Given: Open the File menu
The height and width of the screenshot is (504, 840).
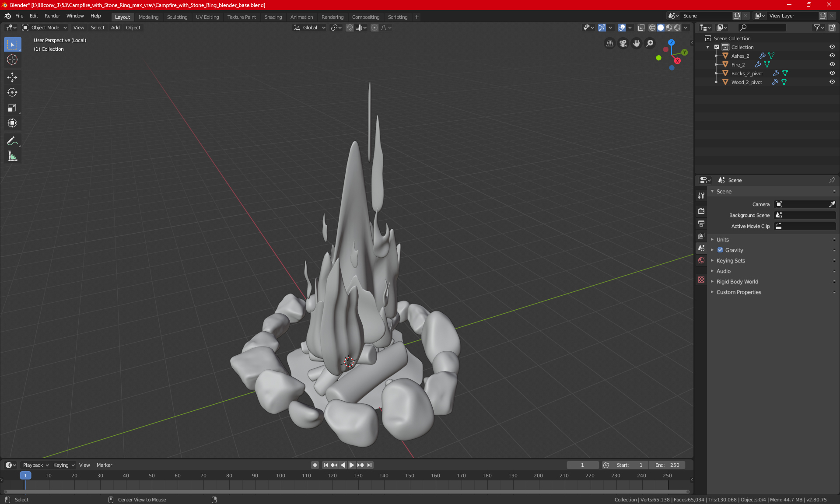Looking at the screenshot, I should tap(19, 16).
